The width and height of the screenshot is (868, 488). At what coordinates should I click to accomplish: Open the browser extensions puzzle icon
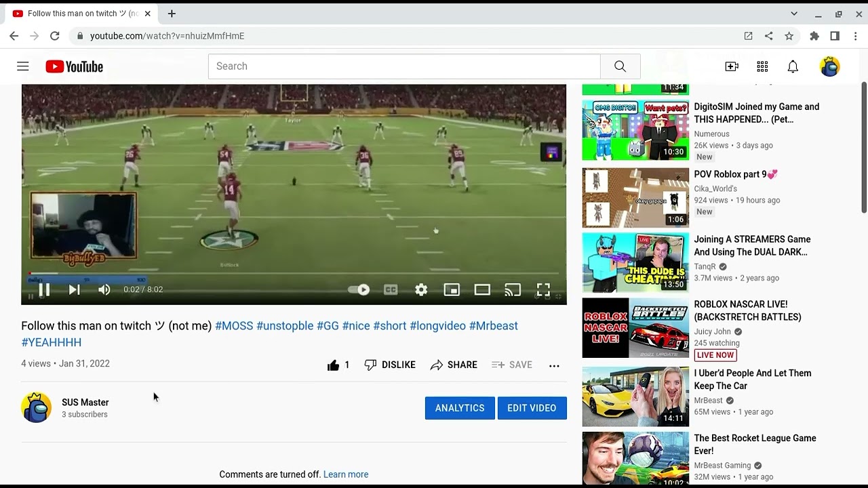(814, 36)
